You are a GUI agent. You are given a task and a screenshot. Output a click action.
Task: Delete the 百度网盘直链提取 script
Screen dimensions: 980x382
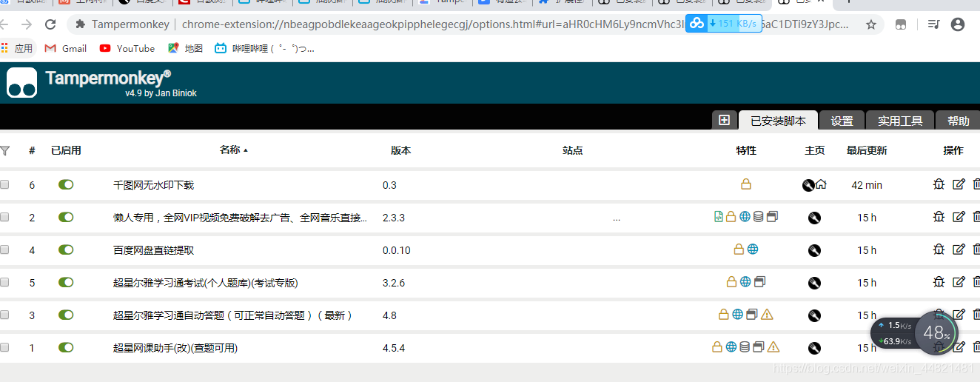pyautogui.click(x=976, y=249)
